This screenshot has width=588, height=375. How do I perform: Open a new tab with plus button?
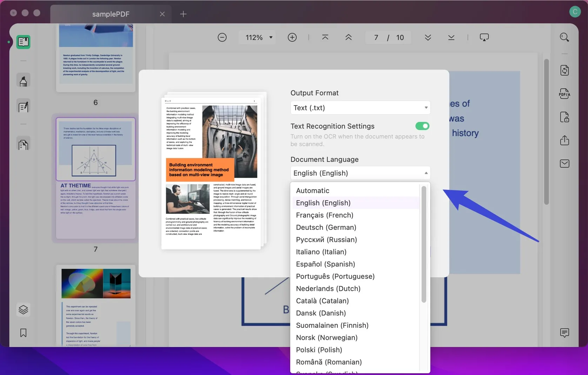pos(183,14)
